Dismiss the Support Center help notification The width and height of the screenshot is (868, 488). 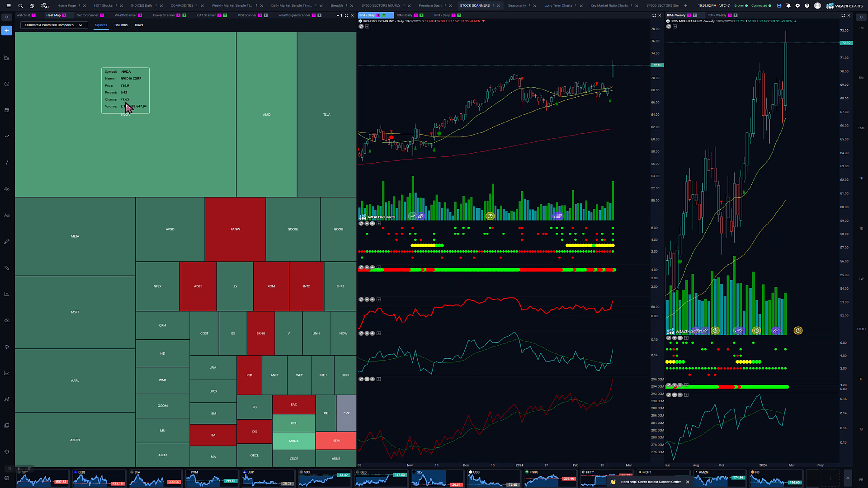(x=688, y=482)
